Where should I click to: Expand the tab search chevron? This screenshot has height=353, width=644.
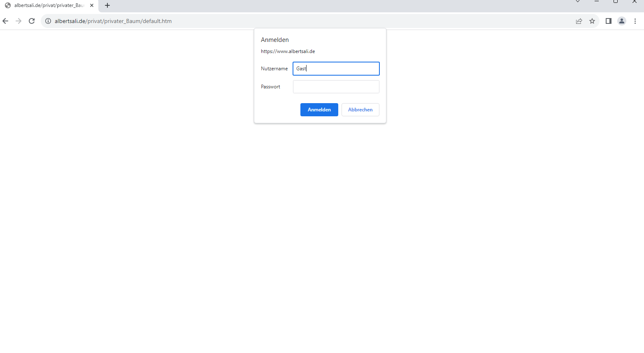point(578,2)
